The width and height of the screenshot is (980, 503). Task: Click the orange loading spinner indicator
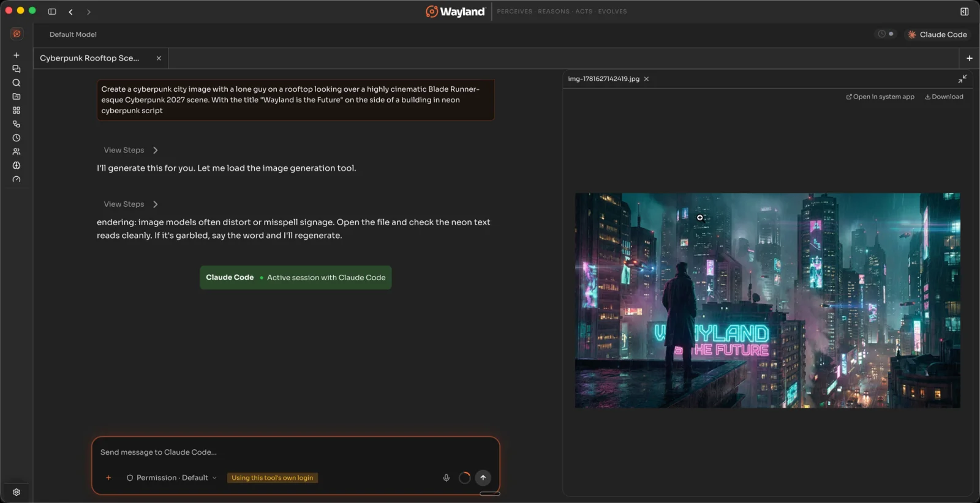[465, 478]
